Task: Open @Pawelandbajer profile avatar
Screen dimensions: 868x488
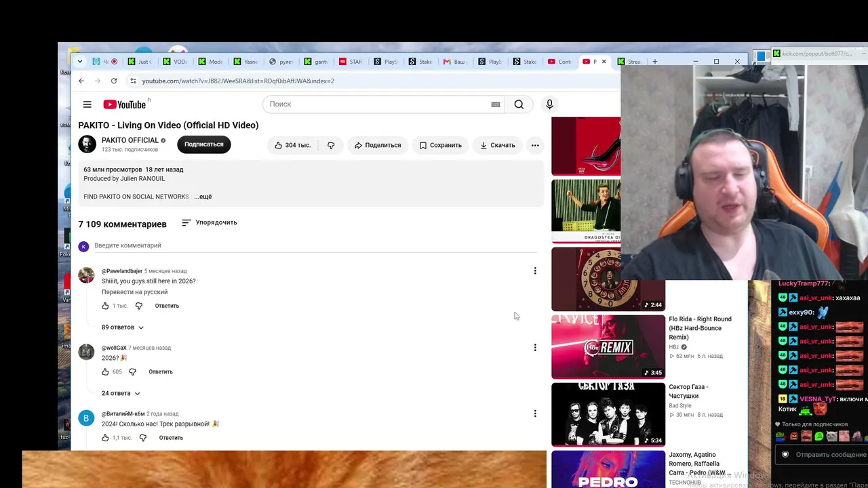Action: point(86,274)
